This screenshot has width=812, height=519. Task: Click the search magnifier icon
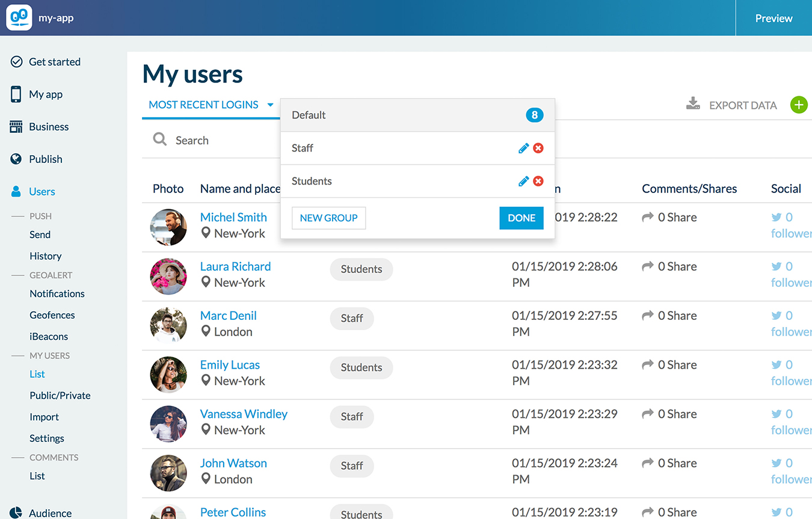160,140
